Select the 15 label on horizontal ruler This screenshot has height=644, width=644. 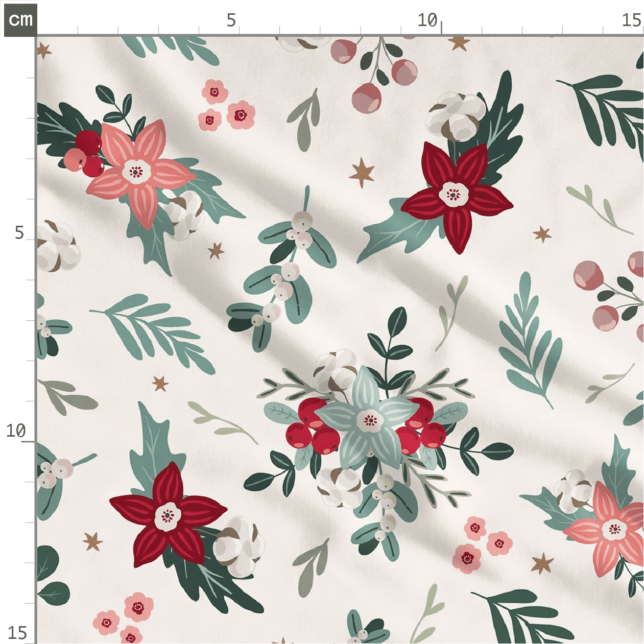(632, 20)
